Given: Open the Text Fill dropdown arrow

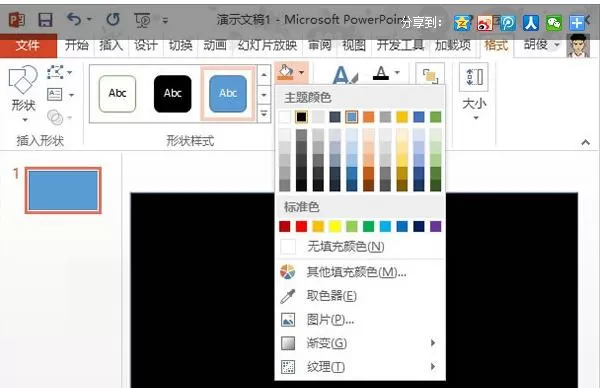Looking at the screenshot, I should click(397, 72).
